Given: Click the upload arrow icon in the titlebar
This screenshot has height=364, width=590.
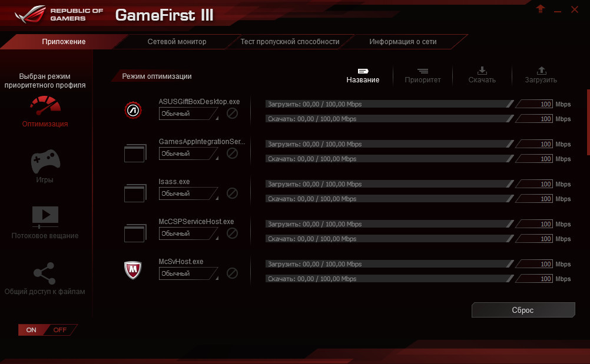Looking at the screenshot, I should point(540,9).
